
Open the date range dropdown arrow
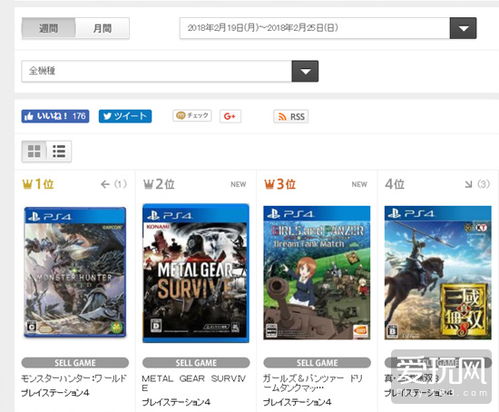click(x=463, y=28)
